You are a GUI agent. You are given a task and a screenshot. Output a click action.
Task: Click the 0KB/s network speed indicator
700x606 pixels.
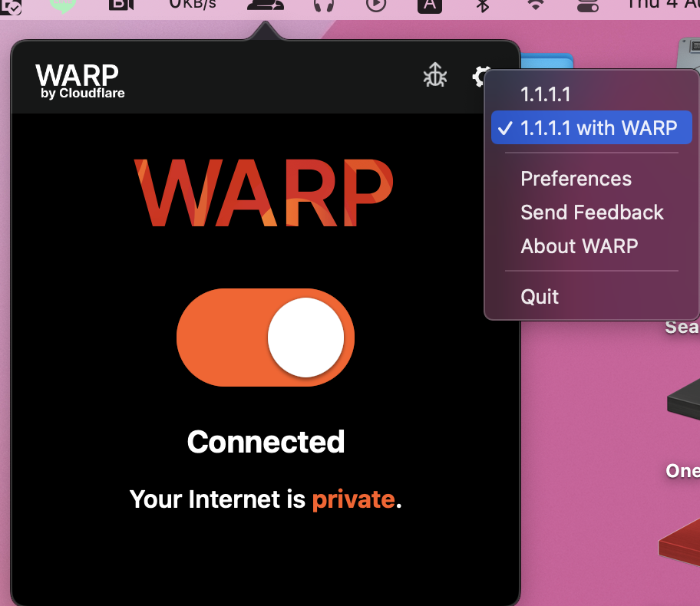coord(193,5)
